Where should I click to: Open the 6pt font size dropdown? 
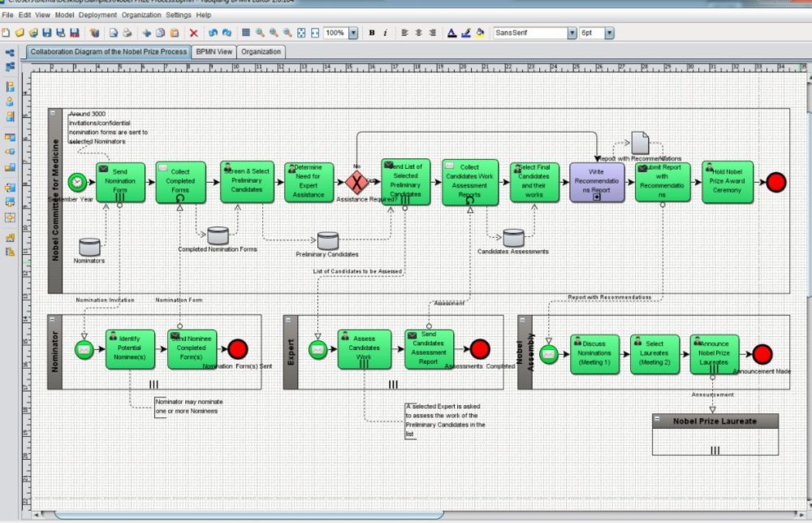pos(609,33)
